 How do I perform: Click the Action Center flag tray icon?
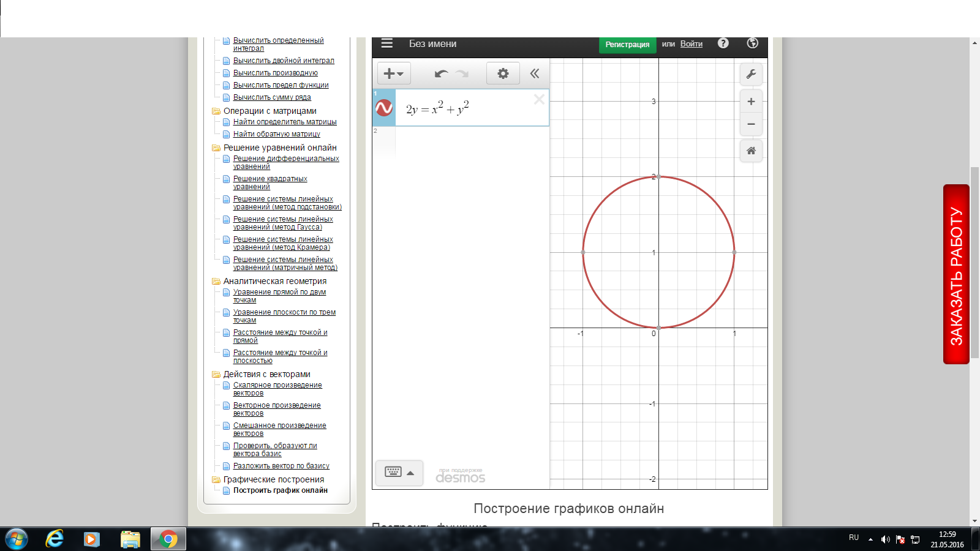(x=900, y=539)
